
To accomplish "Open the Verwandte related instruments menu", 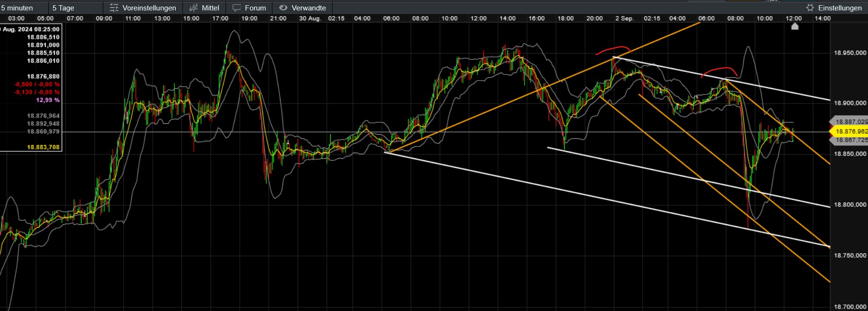I will pyautogui.click(x=309, y=8).
